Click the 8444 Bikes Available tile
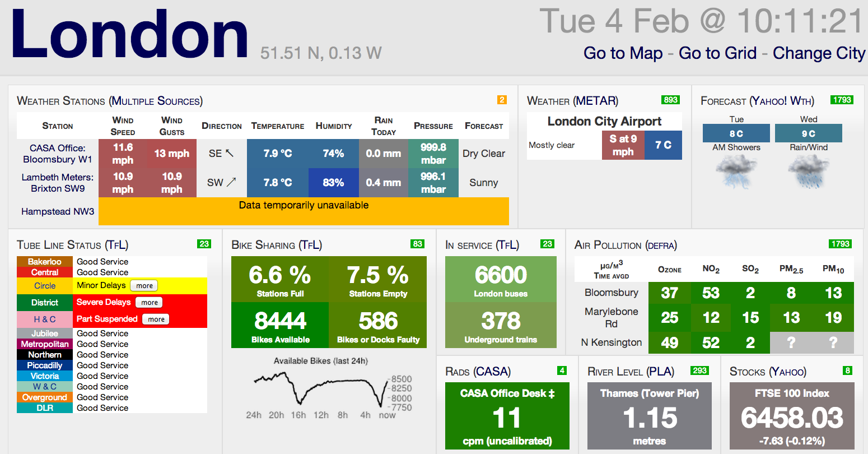 click(280, 325)
